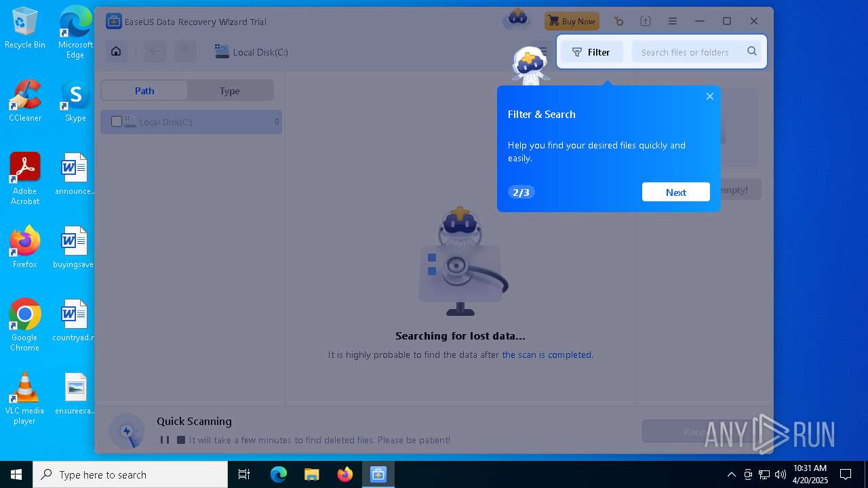
Task: Click the robot mascot avatar in title bar
Action: point(517,19)
